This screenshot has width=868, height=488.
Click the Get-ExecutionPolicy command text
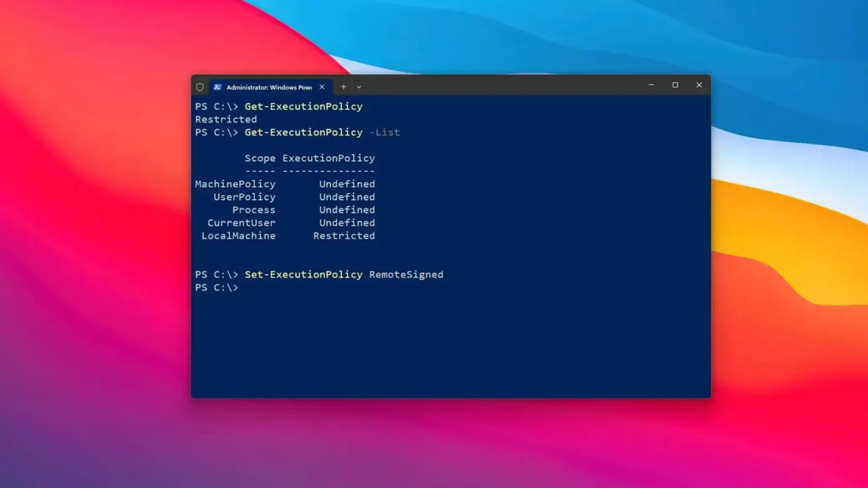coord(303,107)
